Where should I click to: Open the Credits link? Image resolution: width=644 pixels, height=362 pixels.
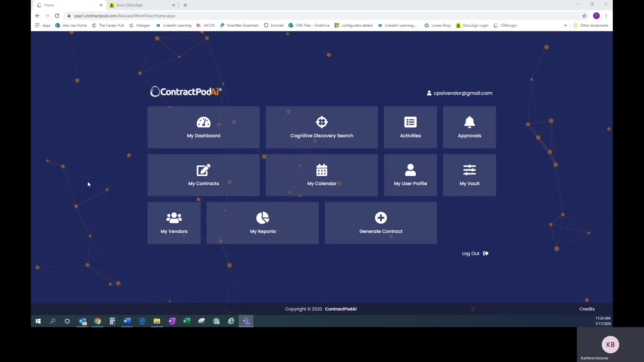(587, 309)
